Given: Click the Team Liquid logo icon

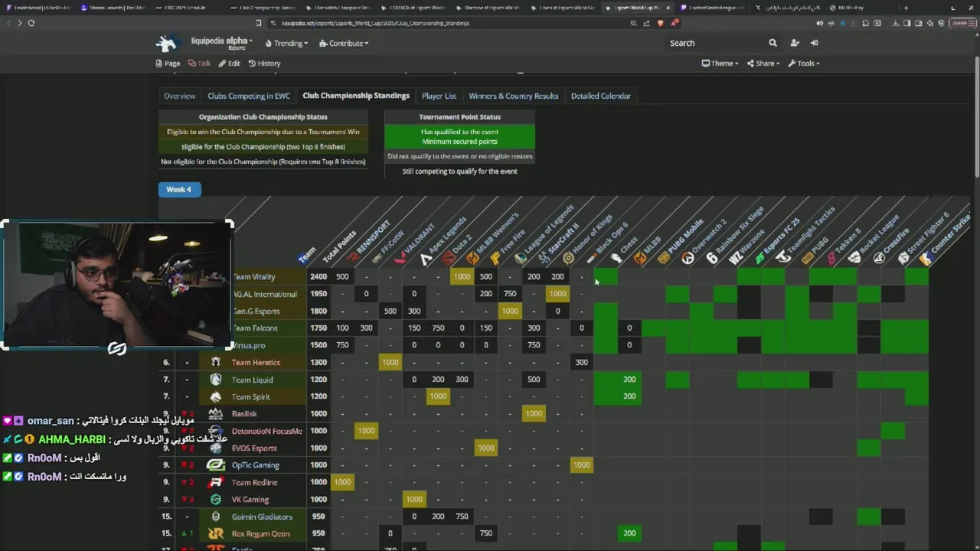Looking at the screenshot, I should click(x=216, y=380).
